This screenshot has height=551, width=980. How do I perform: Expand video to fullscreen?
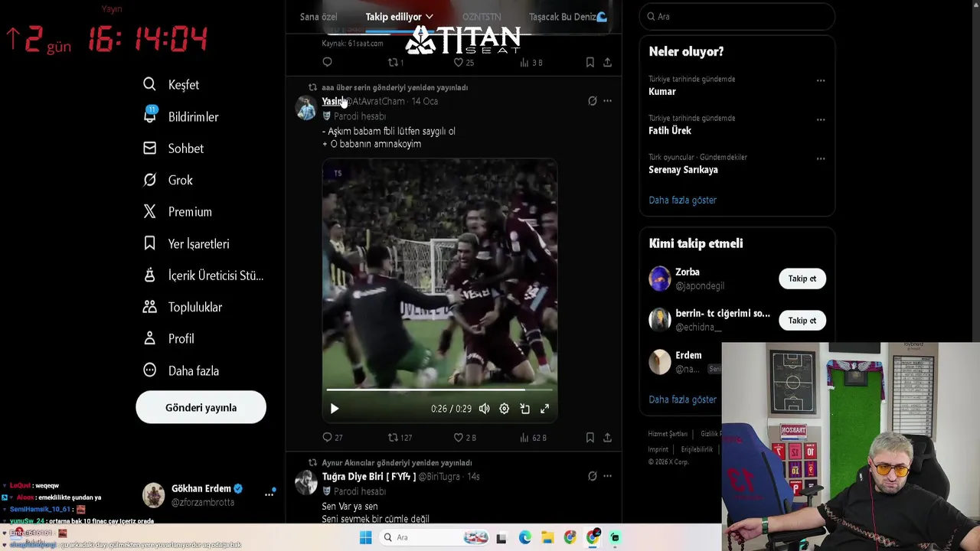tap(544, 409)
